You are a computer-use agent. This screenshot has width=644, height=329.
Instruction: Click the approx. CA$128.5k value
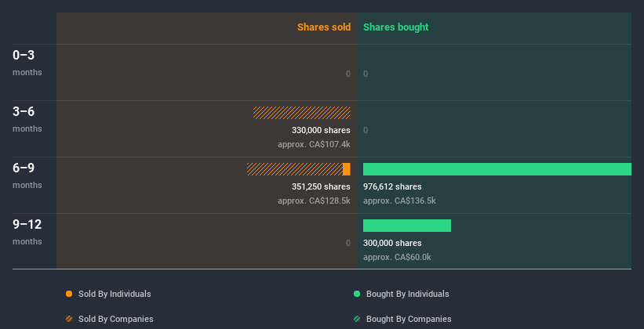[314, 201]
